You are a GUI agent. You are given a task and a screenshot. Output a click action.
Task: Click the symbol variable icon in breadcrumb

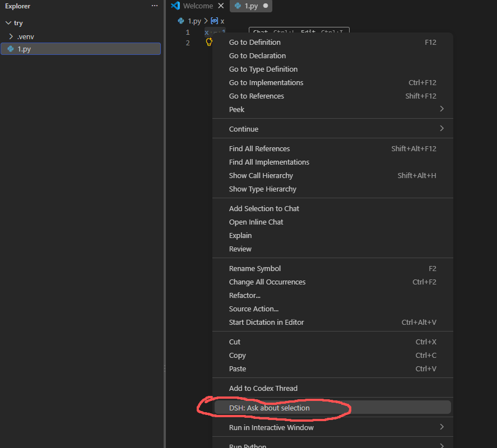pyautogui.click(x=214, y=21)
